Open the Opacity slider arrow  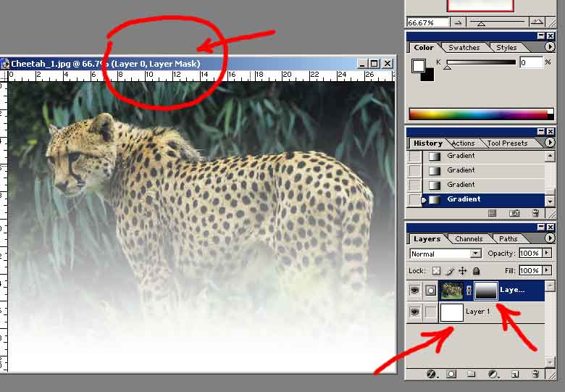pos(547,253)
